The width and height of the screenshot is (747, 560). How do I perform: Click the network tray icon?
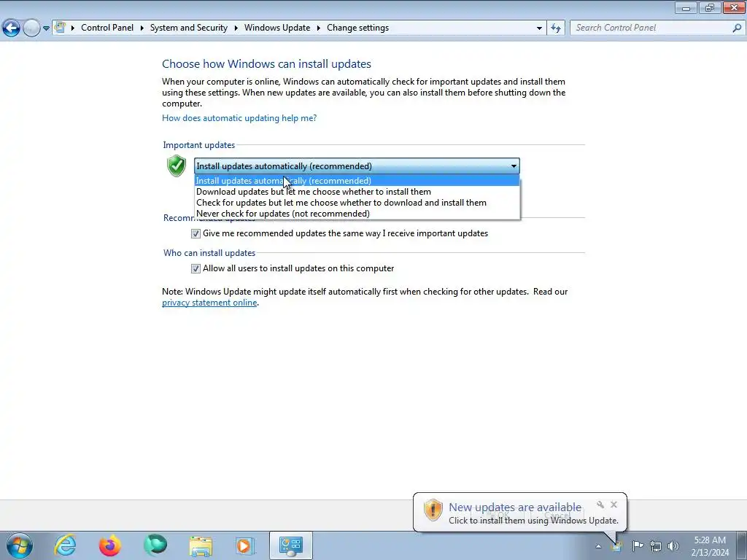click(656, 546)
